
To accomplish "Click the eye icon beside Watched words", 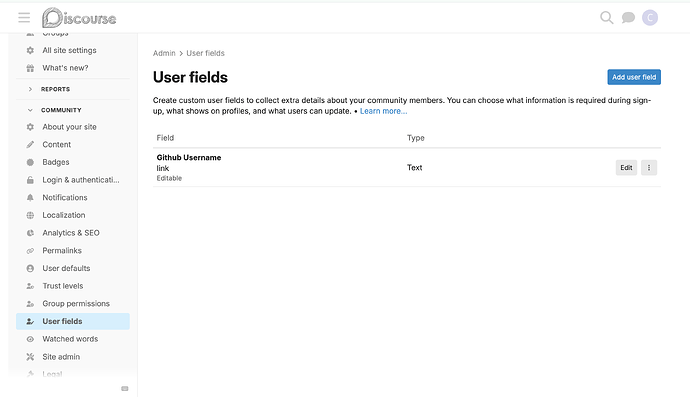I will pos(30,339).
